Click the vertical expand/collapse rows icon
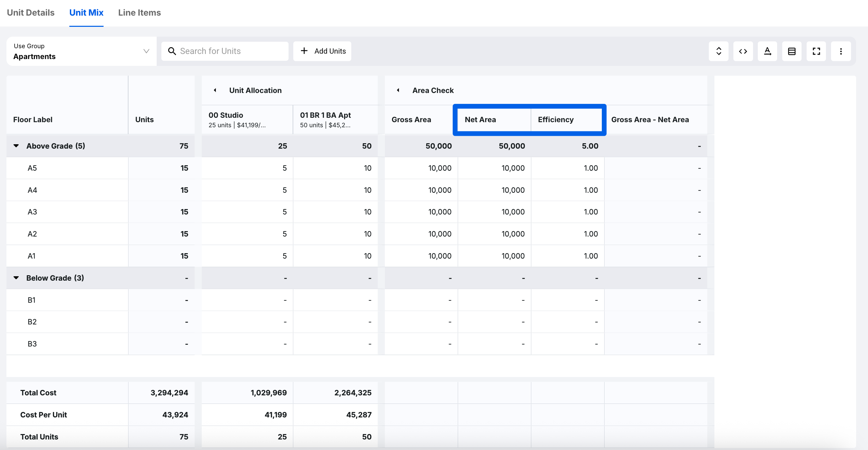 pyautogui.click(x=718, y=51)
